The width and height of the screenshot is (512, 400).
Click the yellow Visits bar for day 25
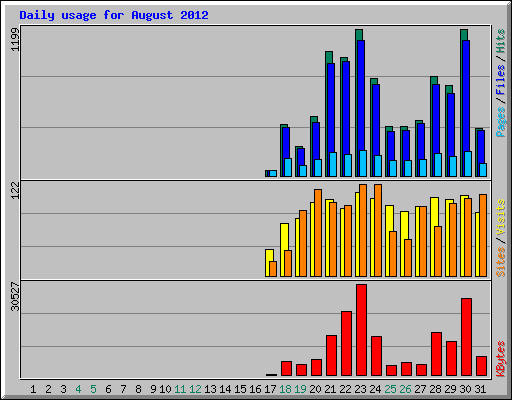(388, 218)
